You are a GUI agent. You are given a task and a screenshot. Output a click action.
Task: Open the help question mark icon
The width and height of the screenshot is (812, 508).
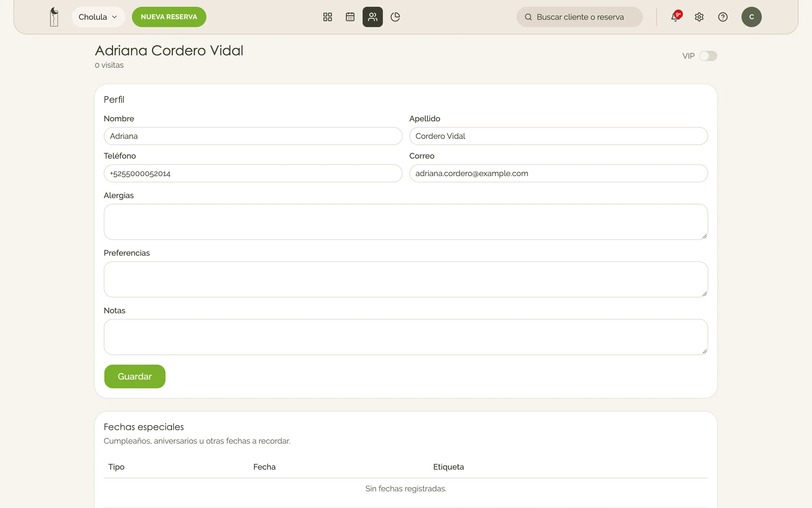(723, 17)
